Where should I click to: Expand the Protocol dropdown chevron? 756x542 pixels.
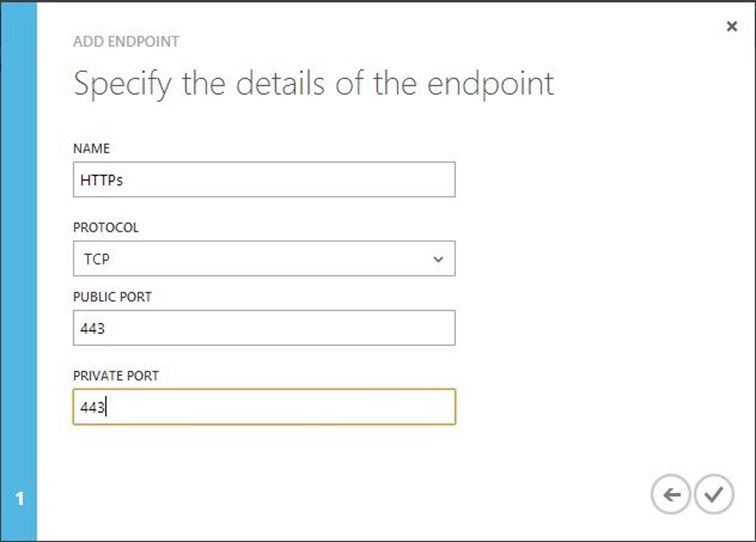pos(438,259)
